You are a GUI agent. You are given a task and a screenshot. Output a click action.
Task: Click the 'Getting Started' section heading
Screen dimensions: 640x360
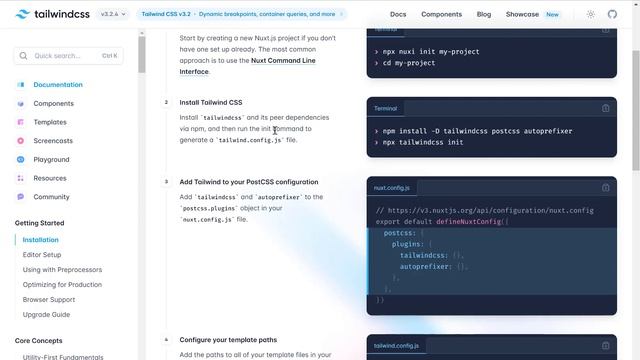(x=40, y=223)
